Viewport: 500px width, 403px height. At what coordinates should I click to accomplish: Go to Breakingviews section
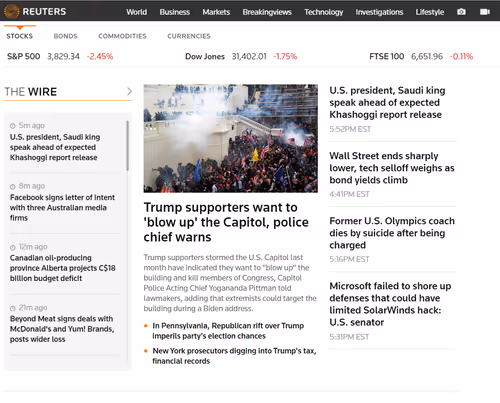tap(267, 12)
